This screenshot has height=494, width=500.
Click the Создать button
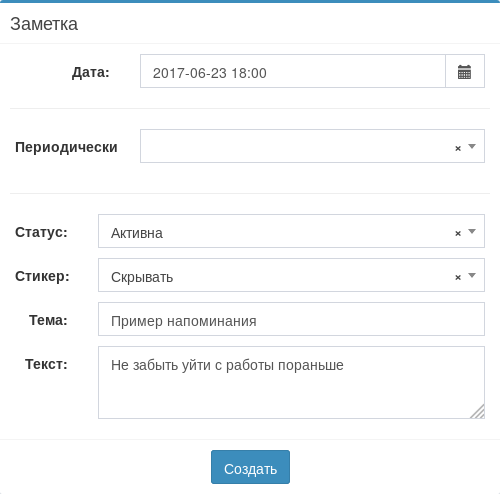pos(250,467)
